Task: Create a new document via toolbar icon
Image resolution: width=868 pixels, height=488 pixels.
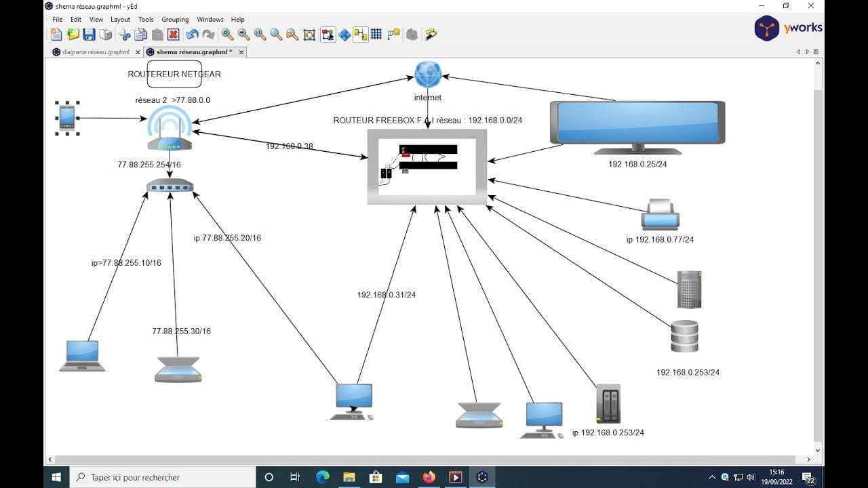Action: pos(56,35)
